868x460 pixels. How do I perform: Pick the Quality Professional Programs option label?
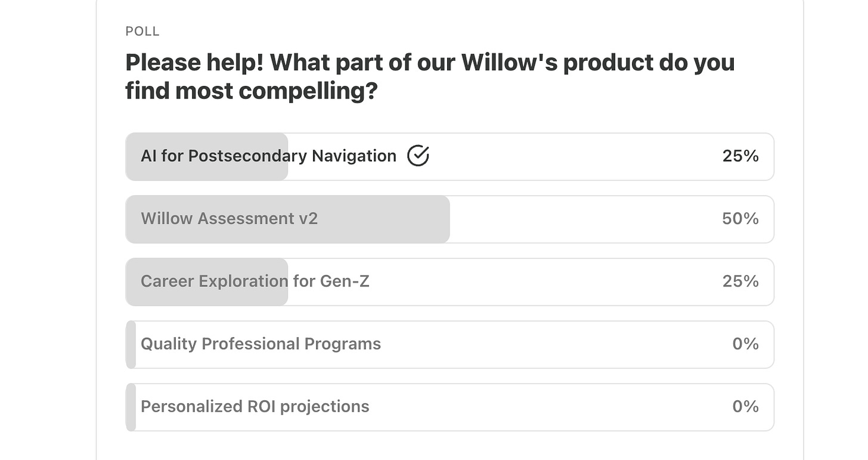(x=261, y=344)
